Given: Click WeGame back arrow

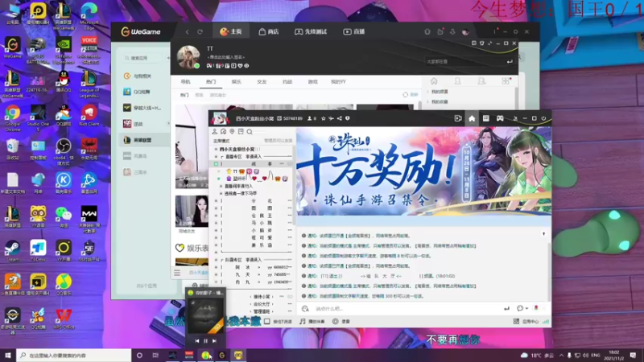Looking at the screenshot, I should click(x=188, y=32).
